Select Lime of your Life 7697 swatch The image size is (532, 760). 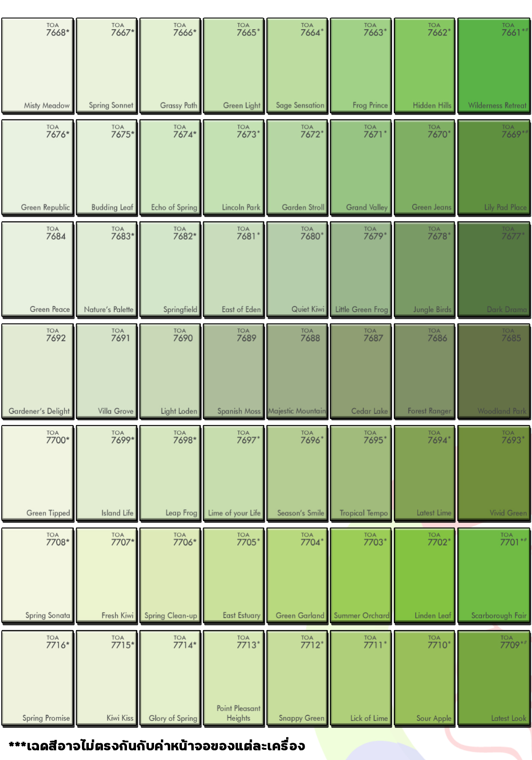tap(233, 473)
